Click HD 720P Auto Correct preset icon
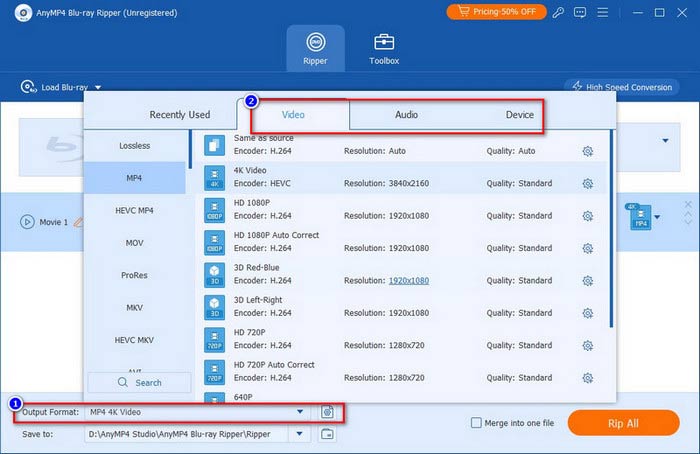This screenshot has height=454, width=700. (214, 372)
